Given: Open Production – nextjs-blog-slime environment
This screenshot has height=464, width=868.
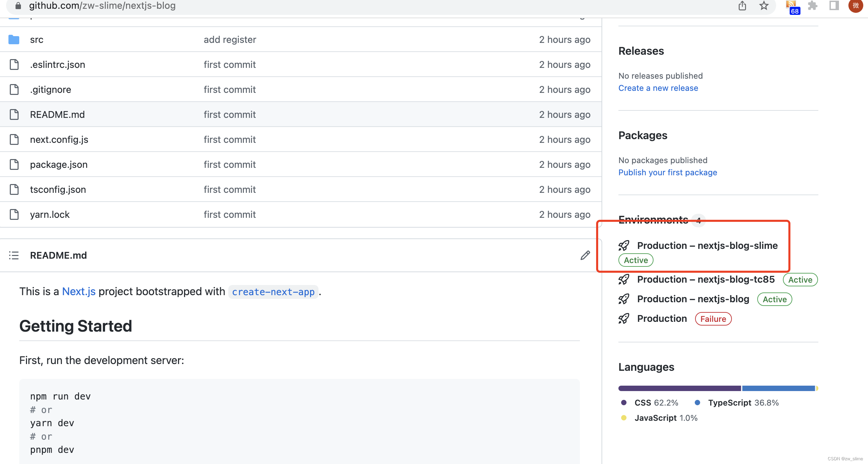Looking at the screenshot, I should click(708, 246).
